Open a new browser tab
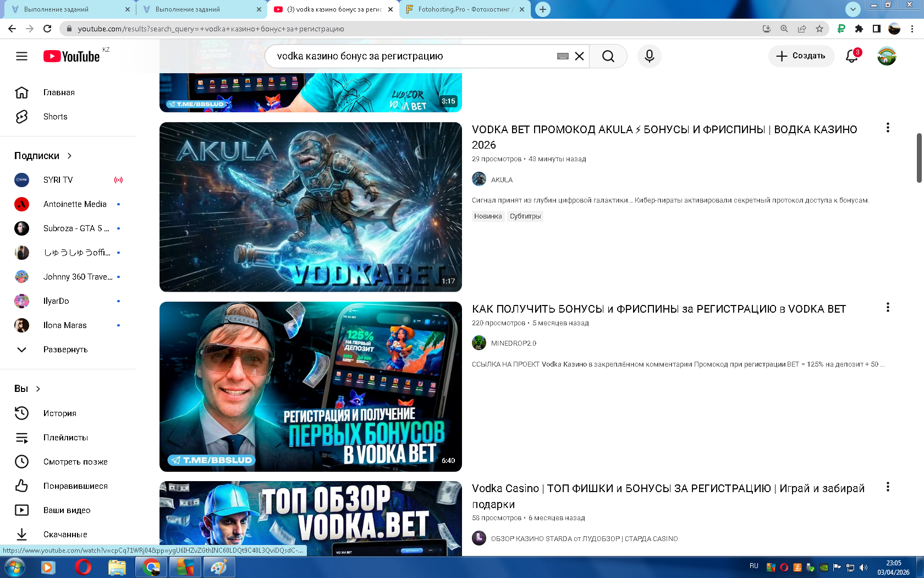924x578 pixels. (x=543, y=9)
